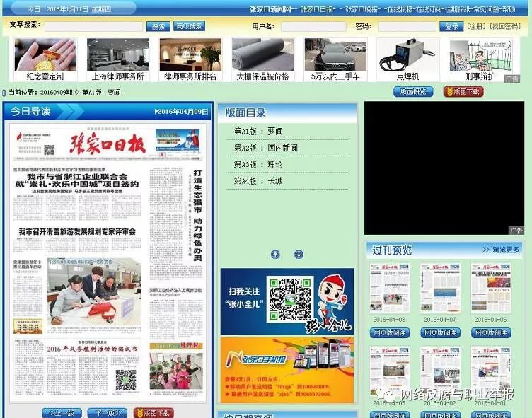Click the 版图下载 button near the top right
The width and height of the screenshot is (532, 418).
pos(463,92)
